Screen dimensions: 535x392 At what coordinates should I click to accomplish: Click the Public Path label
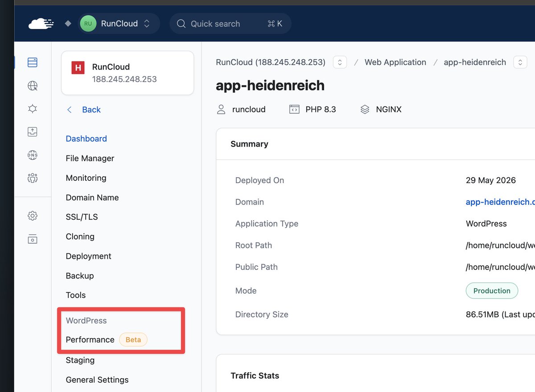(x=256, y=267)
